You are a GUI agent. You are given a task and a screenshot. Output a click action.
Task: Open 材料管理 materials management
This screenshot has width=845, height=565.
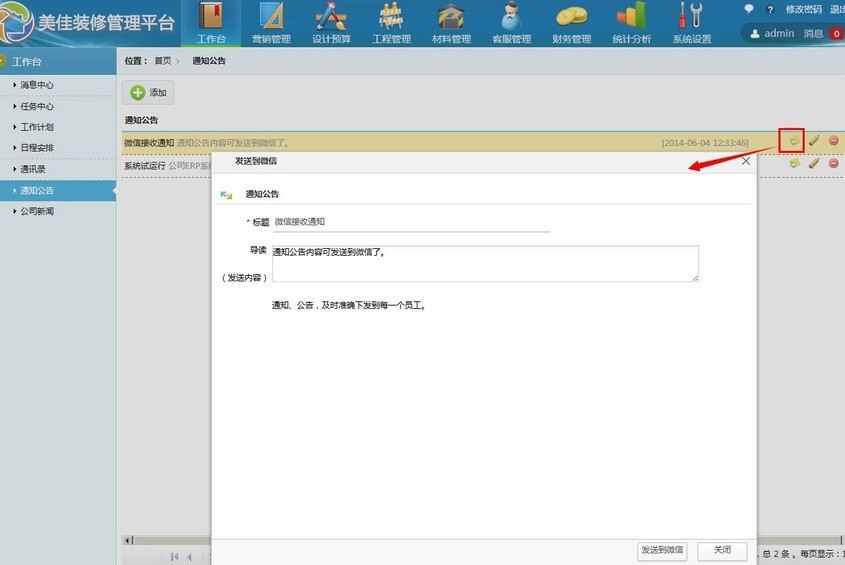[451, 23]
